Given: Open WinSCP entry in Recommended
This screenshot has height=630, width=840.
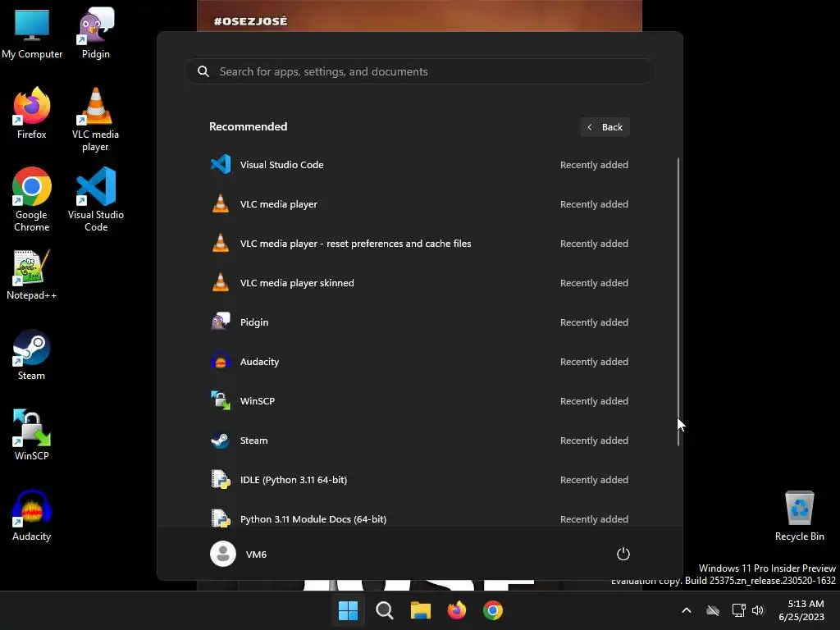Looking at the screenshot, I should tap(419, 400).
